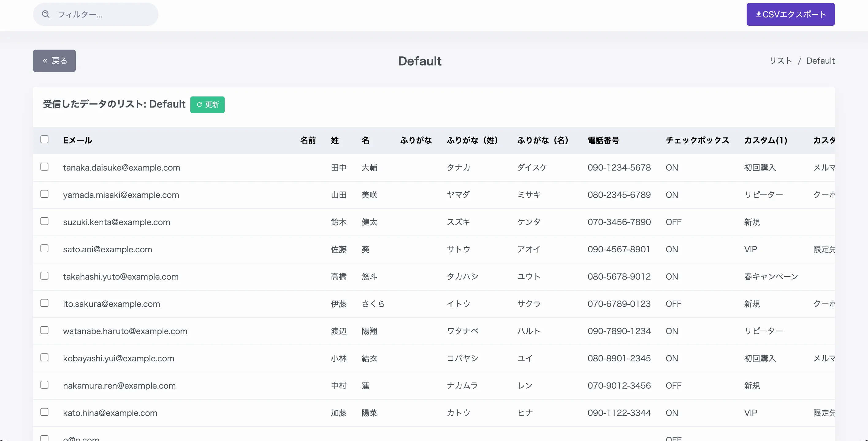This screenshot has height=441, width=868.
Task: Click the 姓 column header
Action: [335, 140]
